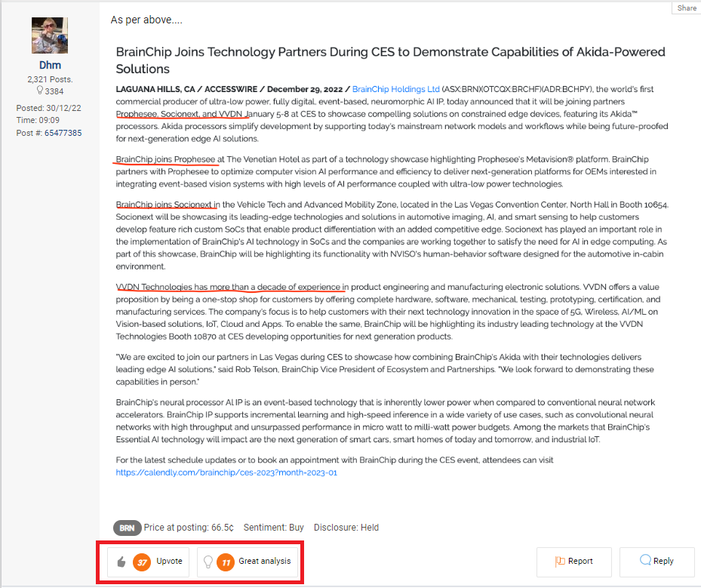
Task: Open the Dhm username profile link
Action: [50, 66]
